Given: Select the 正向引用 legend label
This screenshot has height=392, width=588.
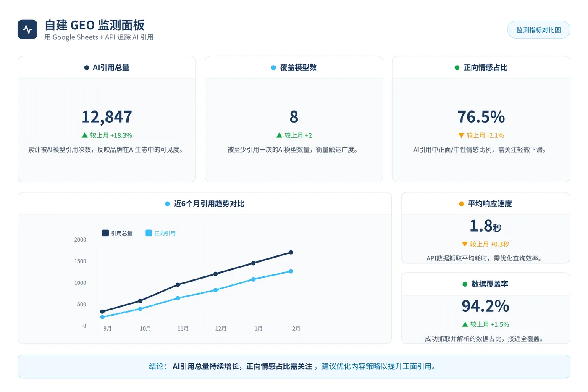Looking at the screenshot, I should 165,233.
